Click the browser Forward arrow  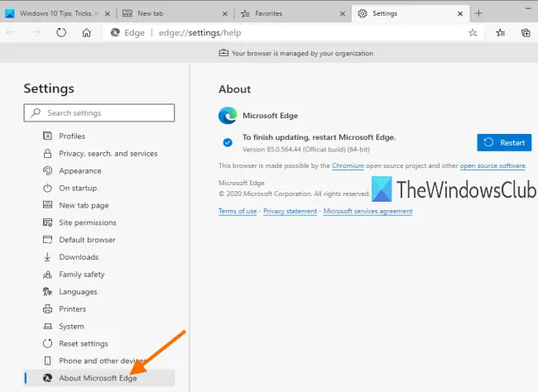click(36, 32)
